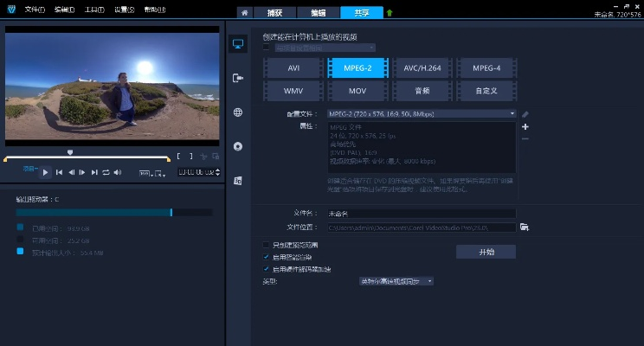Expand the MPEG-2 profile dropdown
644x346 pixels.
pyautogui.click(x=512, y=113)
